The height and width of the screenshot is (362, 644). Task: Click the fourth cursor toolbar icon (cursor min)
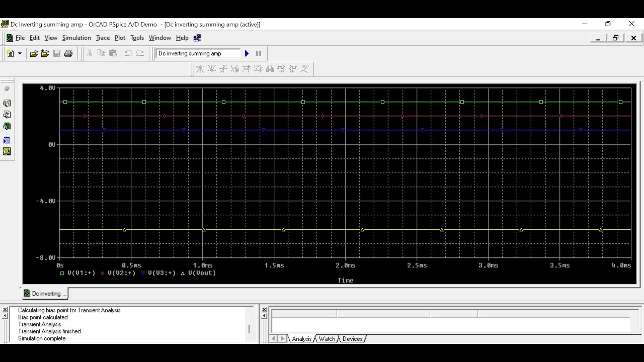click(x=235, y=69)
